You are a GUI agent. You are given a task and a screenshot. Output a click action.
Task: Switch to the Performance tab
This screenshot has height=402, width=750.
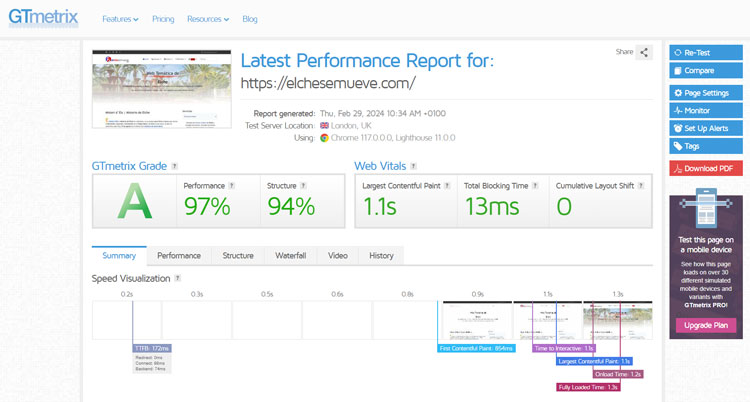[x=179, y=256]
